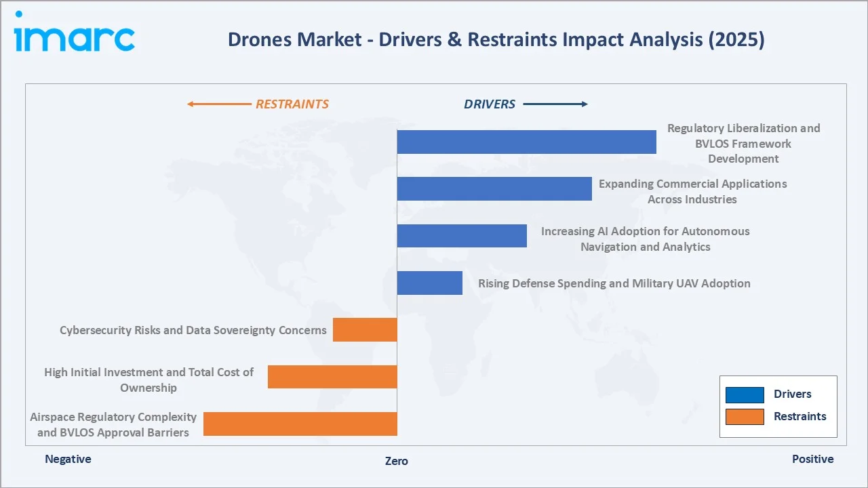Viewport: 868px width, 488px height.
Task: Select label 'Regulatory Liberalization and BVLOS Framework Development'
Action: click(x=743, y=143)
